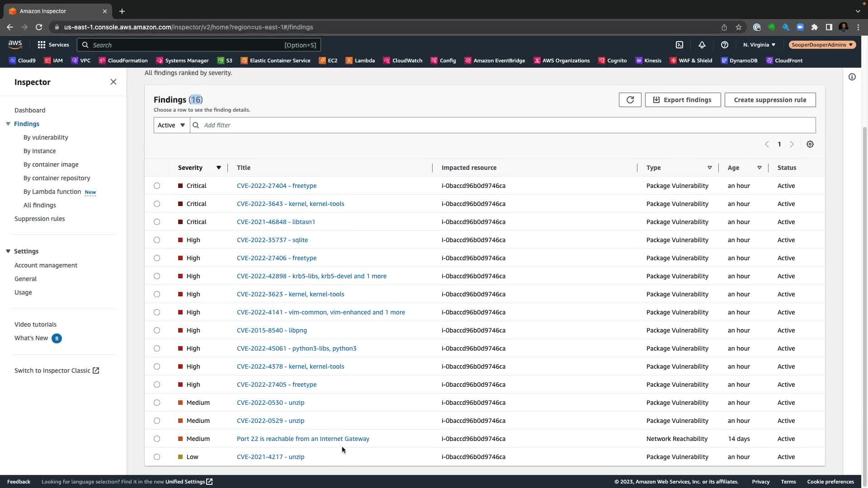Screen dimensions: 868x488
Task: Collapse the Findings section in sidebar
Action: coord(8,124)
